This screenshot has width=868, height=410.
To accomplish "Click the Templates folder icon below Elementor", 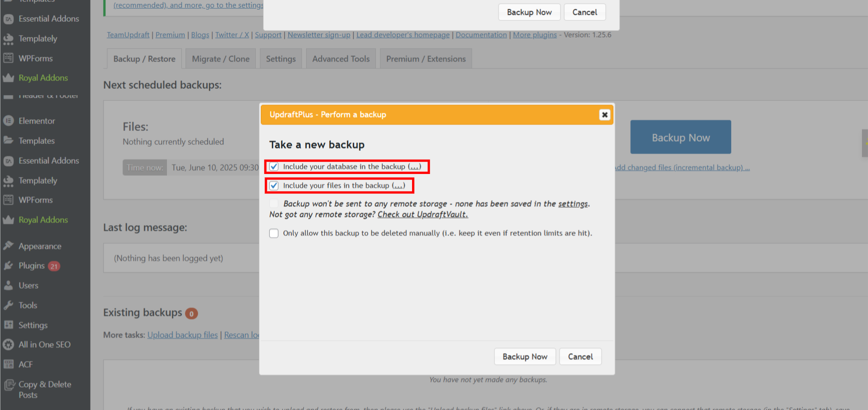I will (x=8, y=140).
